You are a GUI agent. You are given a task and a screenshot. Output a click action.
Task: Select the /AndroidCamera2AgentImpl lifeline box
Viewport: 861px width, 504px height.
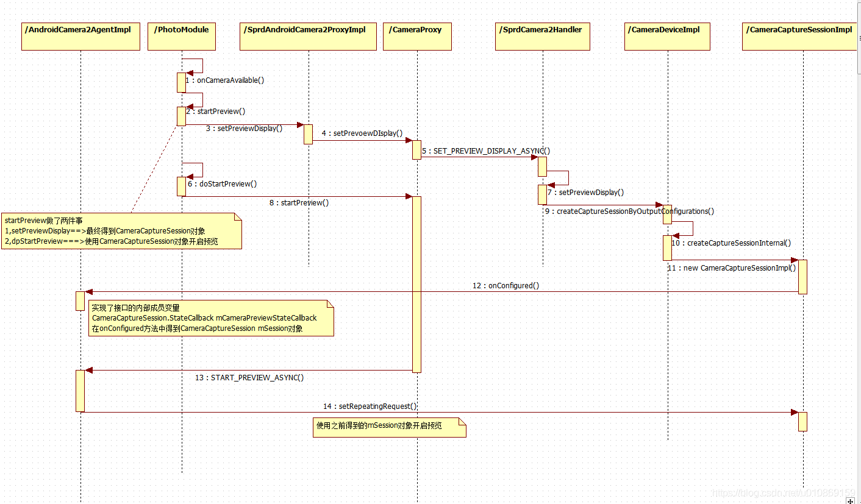point(80,36)
